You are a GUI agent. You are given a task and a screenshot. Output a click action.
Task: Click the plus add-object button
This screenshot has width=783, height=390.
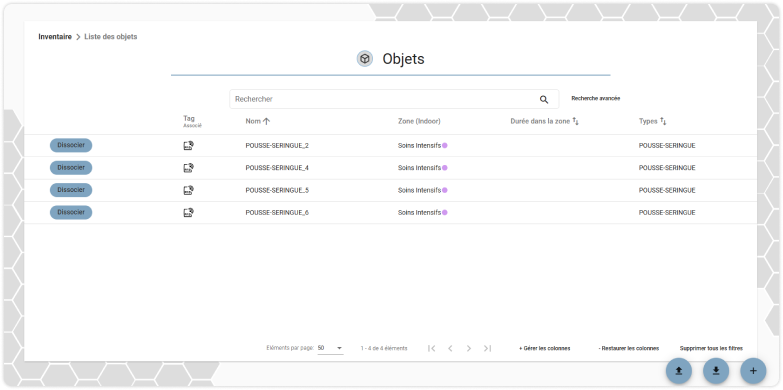[x=753, y=371]
